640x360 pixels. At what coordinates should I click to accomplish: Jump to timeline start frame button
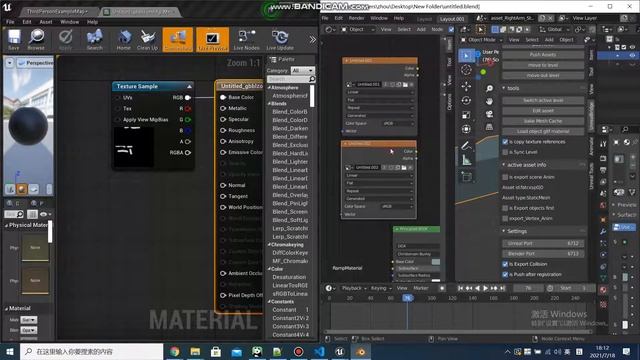point(460,288)
